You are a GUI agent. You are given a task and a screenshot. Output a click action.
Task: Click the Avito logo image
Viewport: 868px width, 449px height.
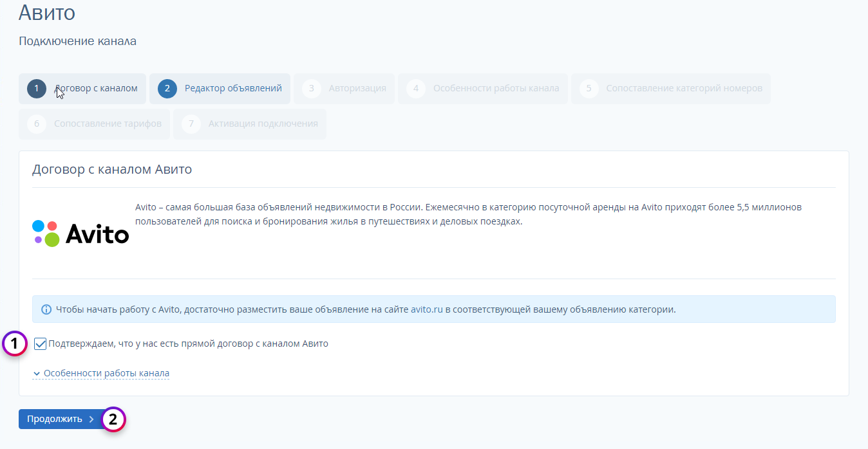tap(80, 234)
